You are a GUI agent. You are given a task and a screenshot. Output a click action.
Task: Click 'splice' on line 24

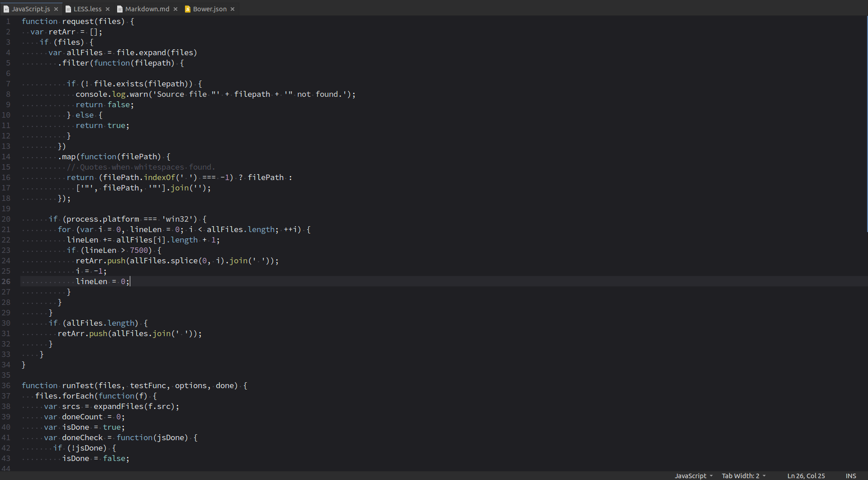184,261
